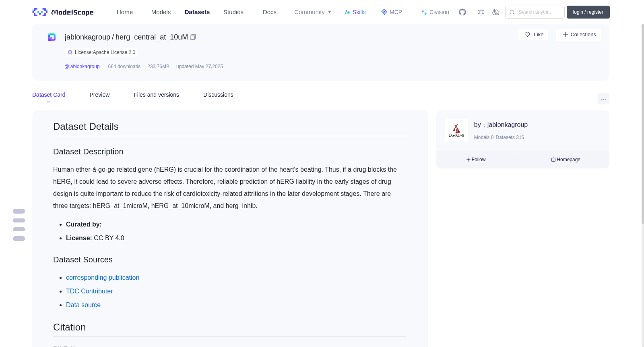Open the three-dots more options button

point(604,99)
